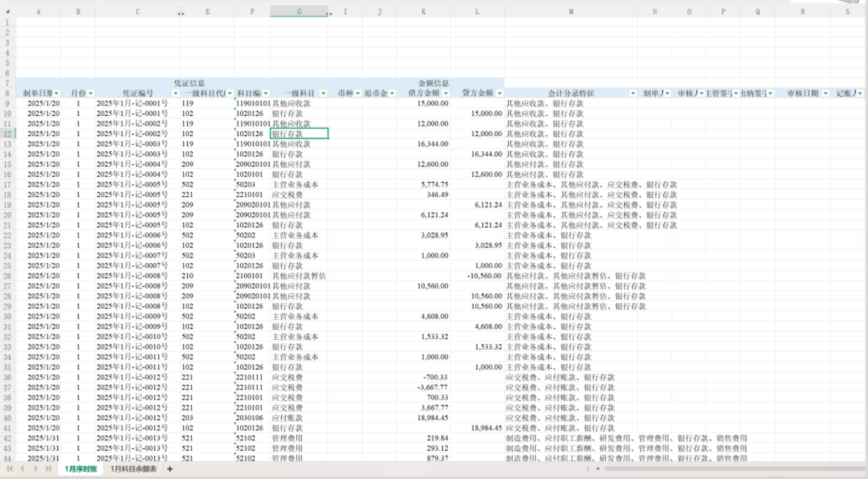Click debit amount 15,000.00 in row 9

pos(424,103)
